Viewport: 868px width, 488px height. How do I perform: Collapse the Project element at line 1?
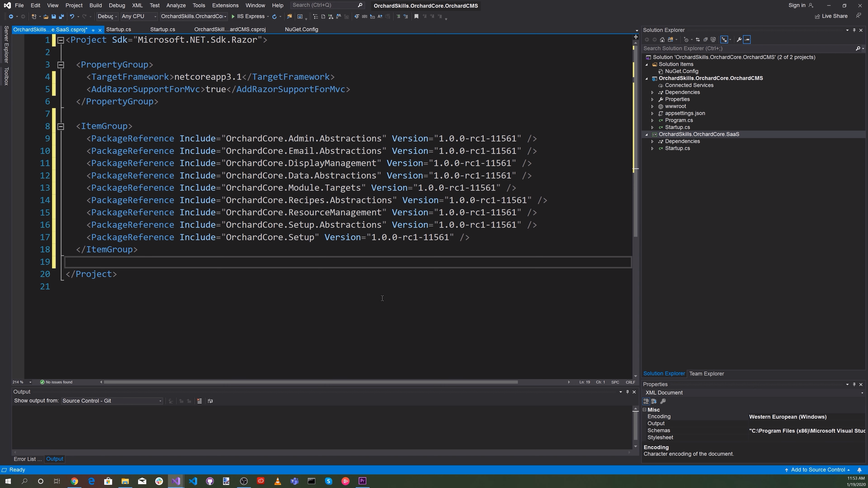(61, 40)
